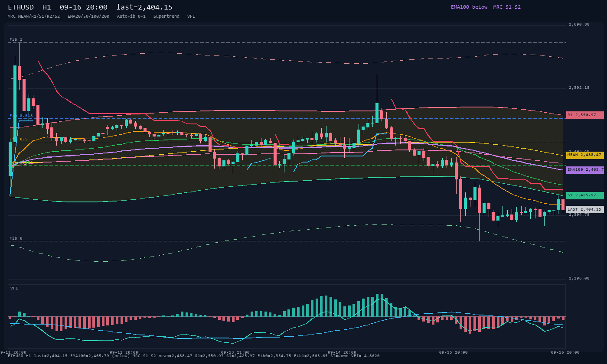Click the 'Fib 0.5' level label
The width and height of the screenshot is (607, 364).
tap(19, 139)
